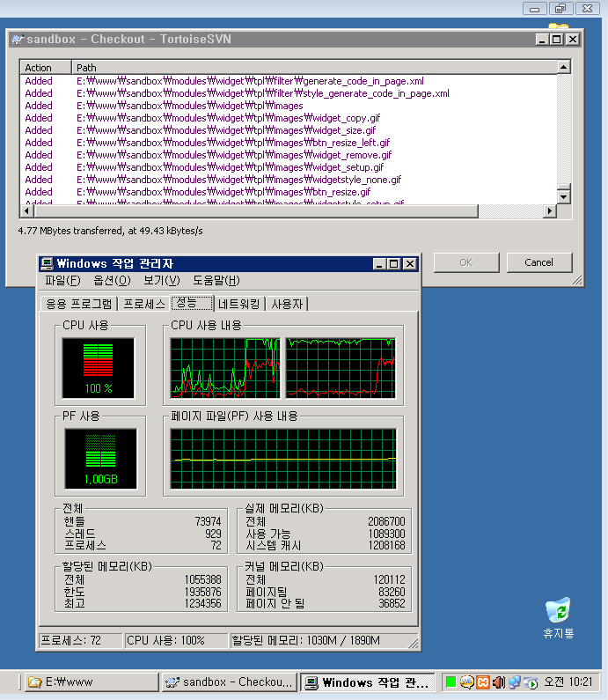Switch to sandbox Checkout taskbar button
Screen dimensions: 608x700
tap(230, 682)
